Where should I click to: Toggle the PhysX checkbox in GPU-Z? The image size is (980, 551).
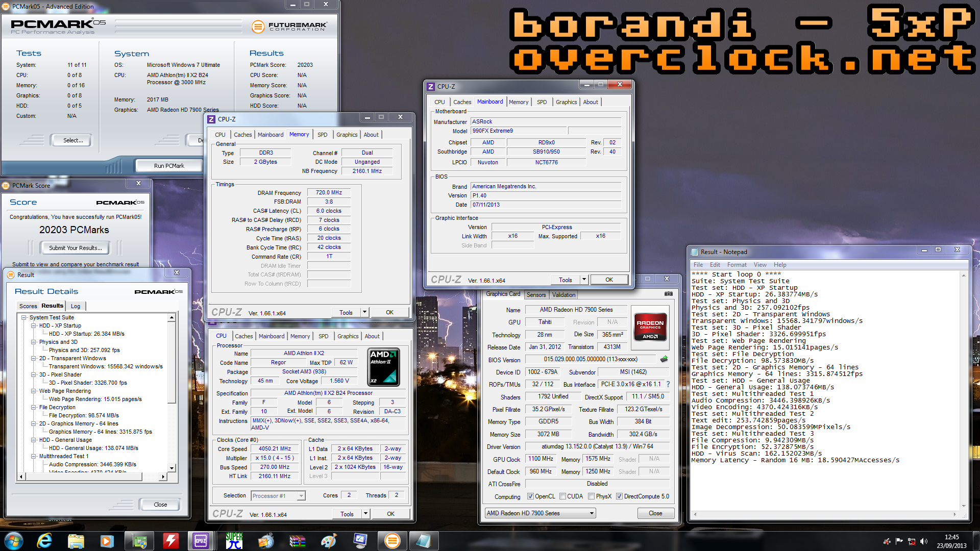pos(591,496)
